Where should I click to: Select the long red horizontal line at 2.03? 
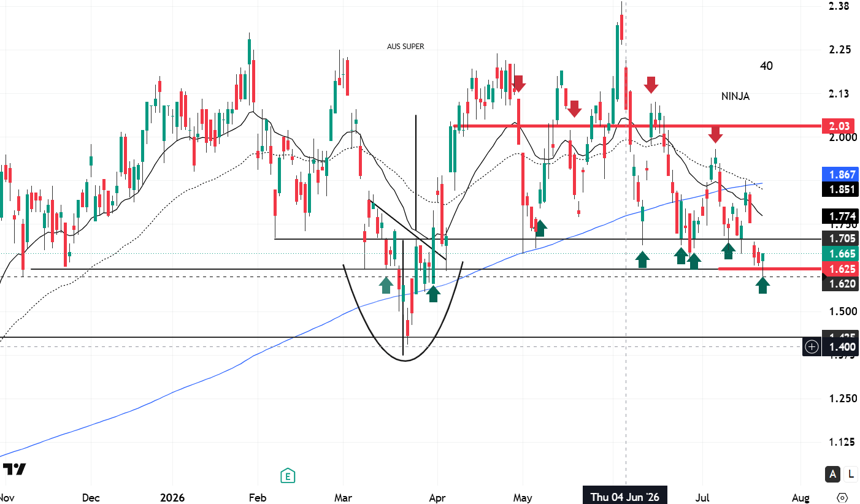637,126
